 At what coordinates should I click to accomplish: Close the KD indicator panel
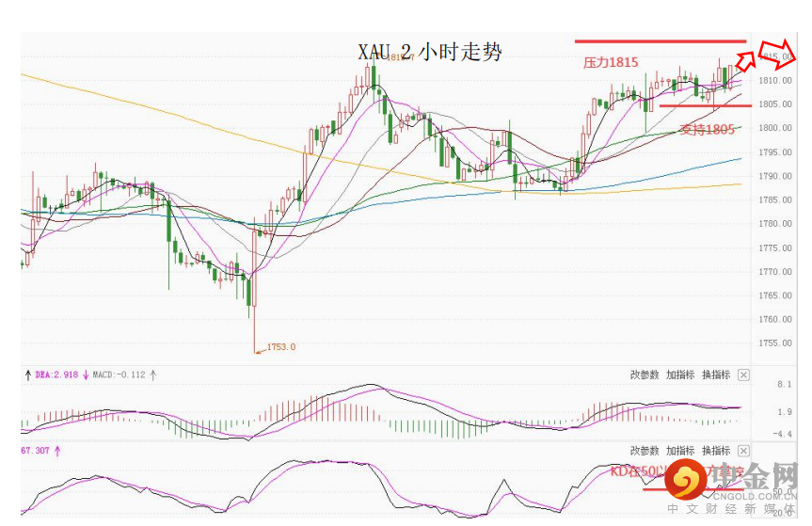pyautogui.click(x=743, y=451)
